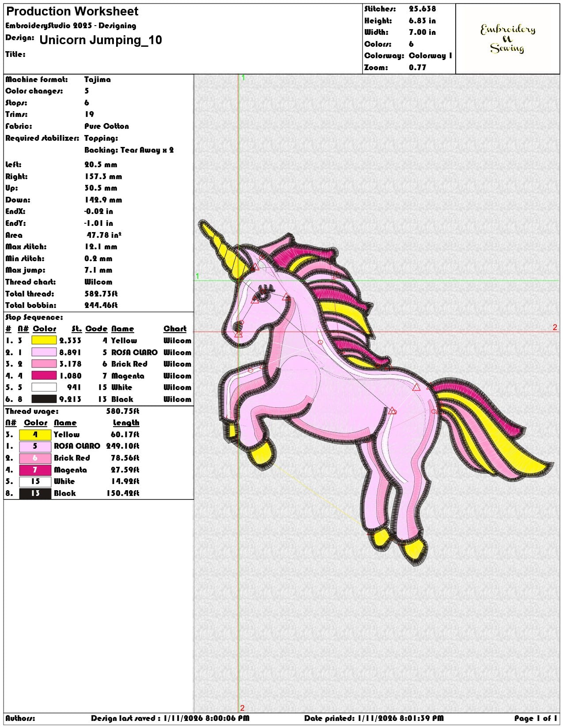Select stitch count 2,333 for Yellow

[70, 341]
